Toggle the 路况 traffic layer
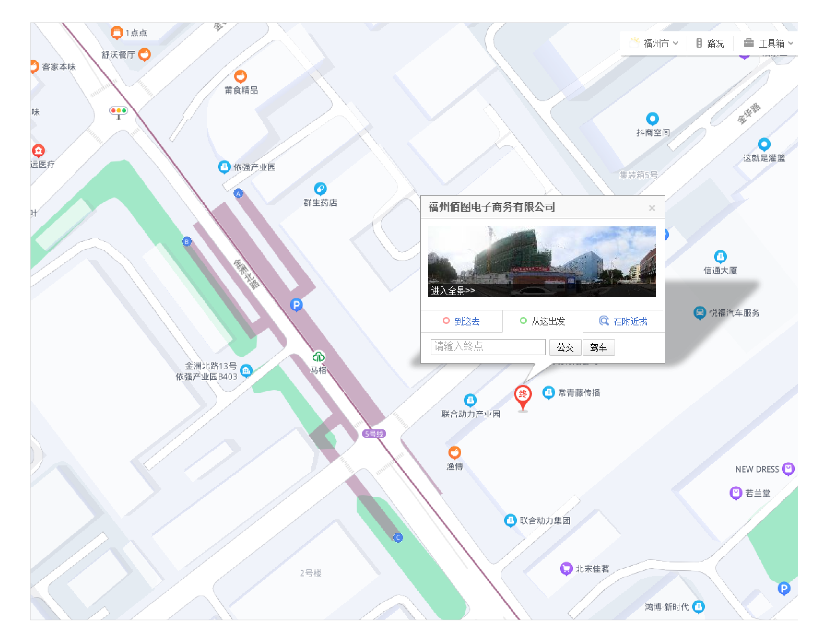This screenshot has width=824, height=644. click(710, 43)
